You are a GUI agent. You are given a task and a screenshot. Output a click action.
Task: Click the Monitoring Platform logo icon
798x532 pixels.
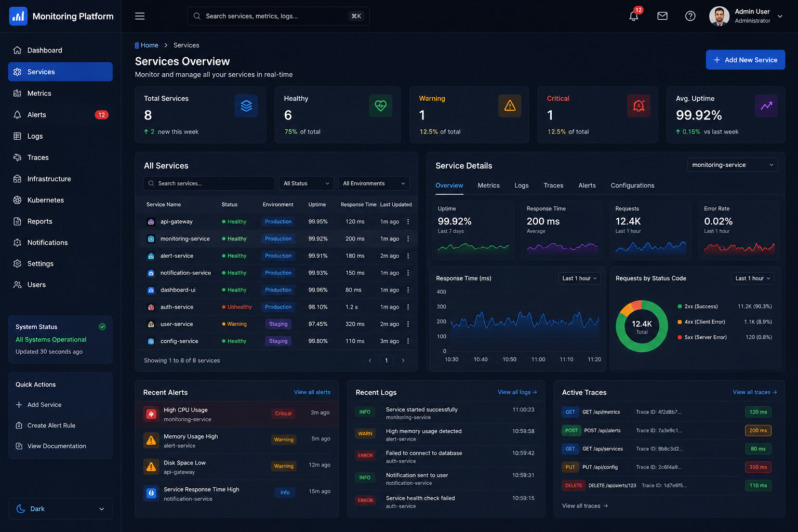(x=19, y=16)
